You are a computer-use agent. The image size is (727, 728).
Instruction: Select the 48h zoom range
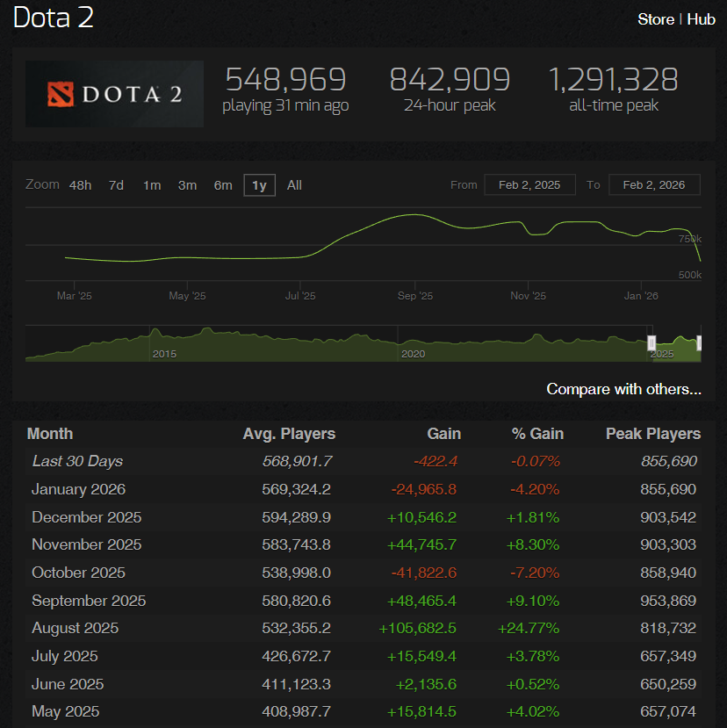pyautogui.click(x=80, y=184)
